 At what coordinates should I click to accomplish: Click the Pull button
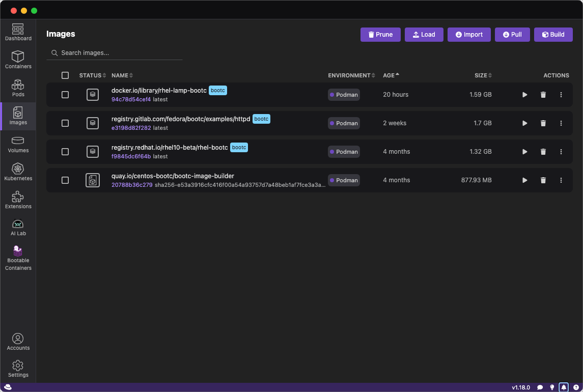[x=512, y=35]
